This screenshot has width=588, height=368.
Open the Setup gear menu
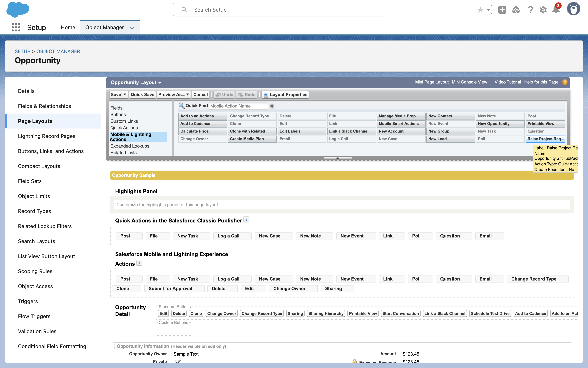point(543,10)
